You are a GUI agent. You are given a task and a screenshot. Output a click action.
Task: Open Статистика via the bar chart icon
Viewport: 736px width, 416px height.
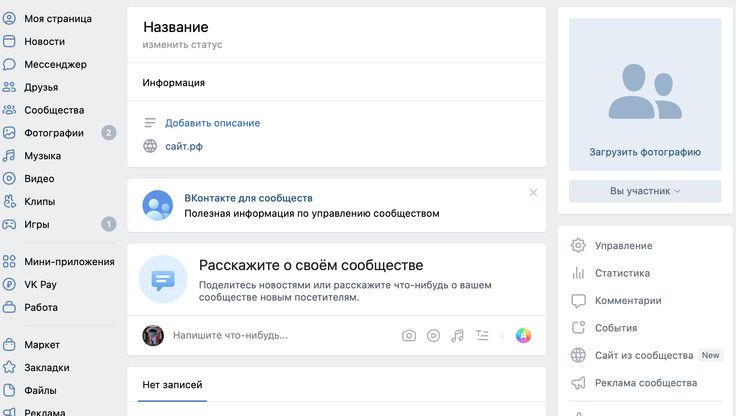(578, 273)
